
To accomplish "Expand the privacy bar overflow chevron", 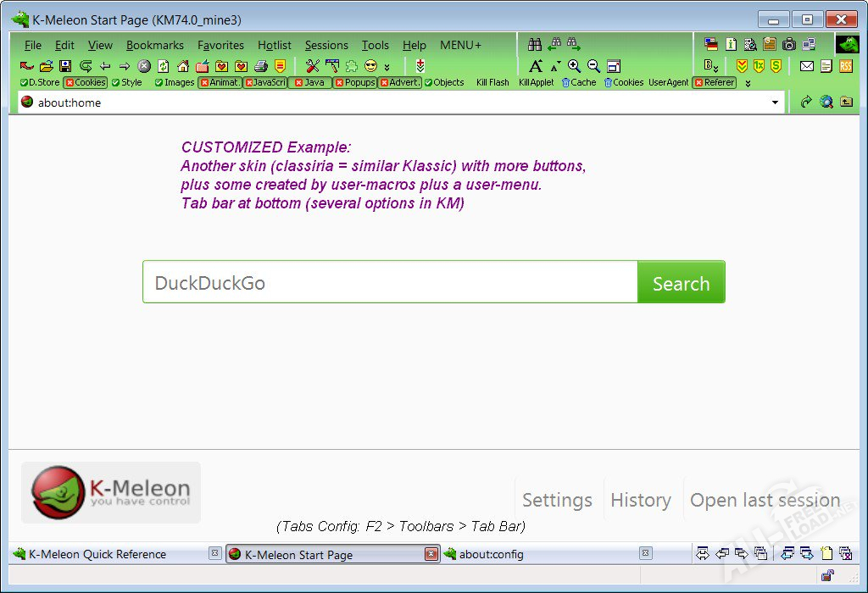I will pyautogui.click(x=748, y=83).
